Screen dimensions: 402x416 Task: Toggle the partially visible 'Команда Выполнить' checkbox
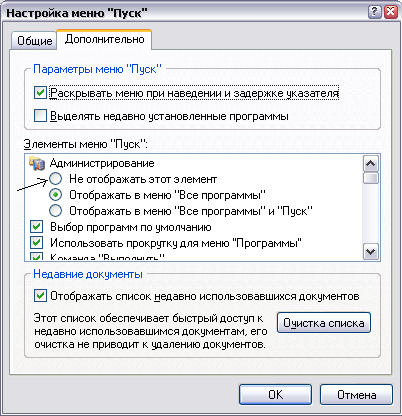(x=37, y=257)
